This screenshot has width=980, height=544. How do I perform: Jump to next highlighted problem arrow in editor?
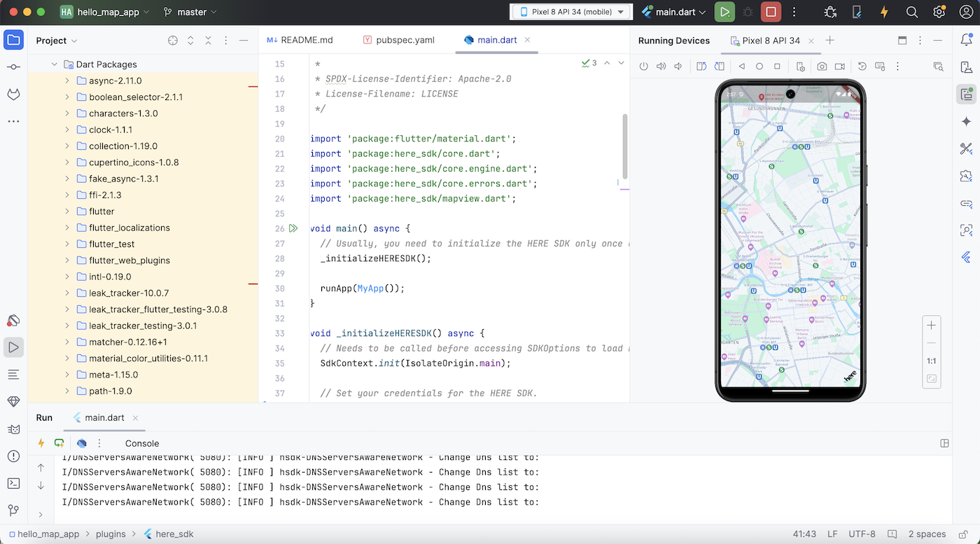click(x=621, y=63)
